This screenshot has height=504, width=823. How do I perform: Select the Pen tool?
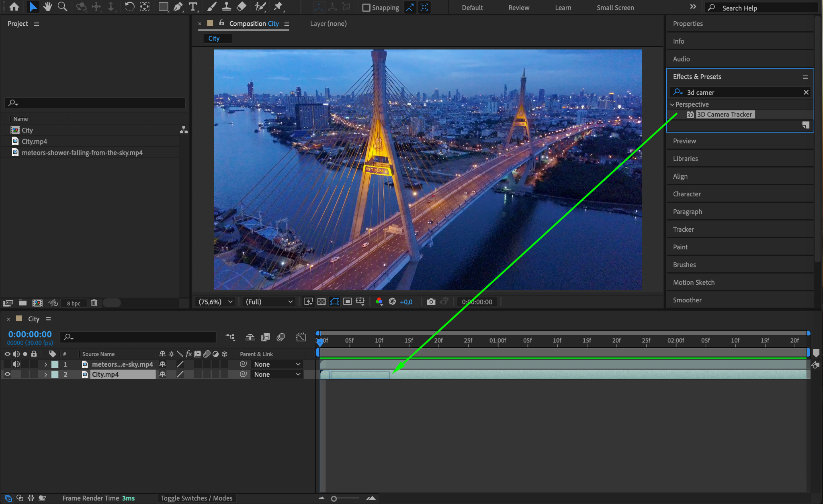(178, 7)
